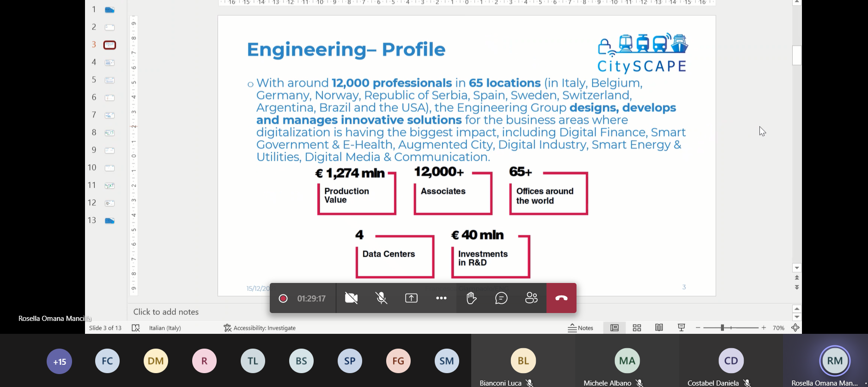Image resolution: width=868 pixels, height=387 pixels.
Task: Turn on the camera in call toolbar
Action: (x=351, y=298)
